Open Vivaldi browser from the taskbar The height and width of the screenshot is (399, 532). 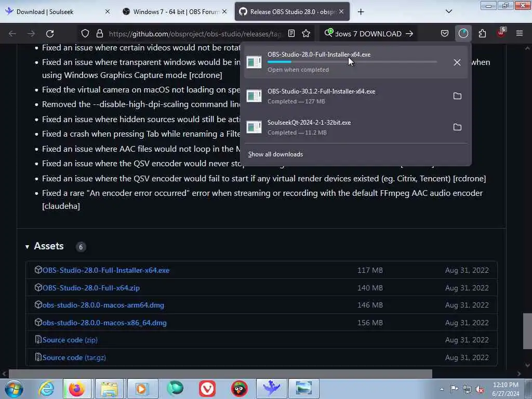207,389
